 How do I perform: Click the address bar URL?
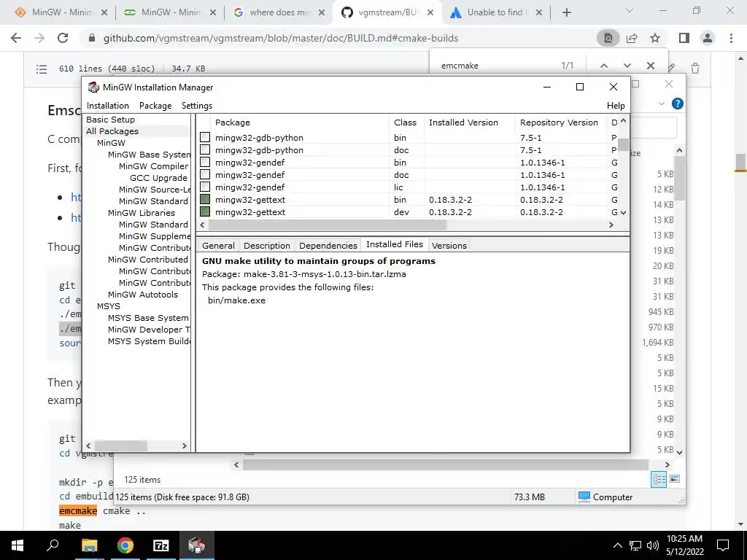(281, 38)
